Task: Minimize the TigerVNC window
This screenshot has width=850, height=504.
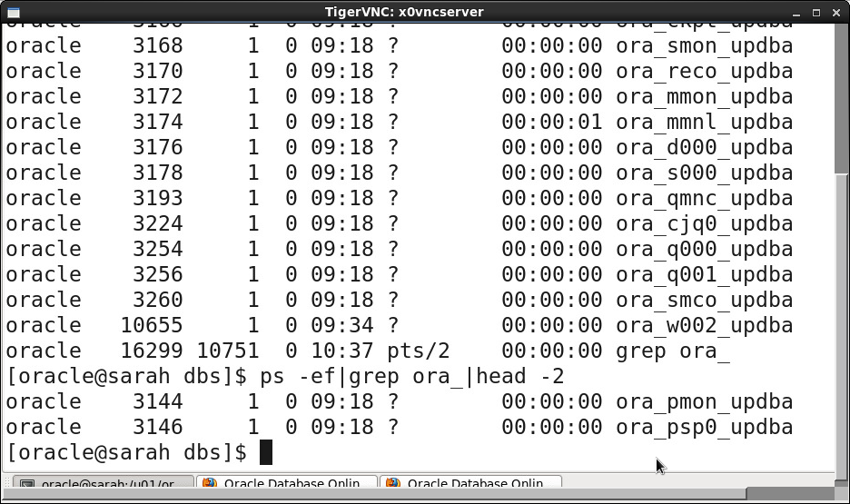Action: pos(796,13)
